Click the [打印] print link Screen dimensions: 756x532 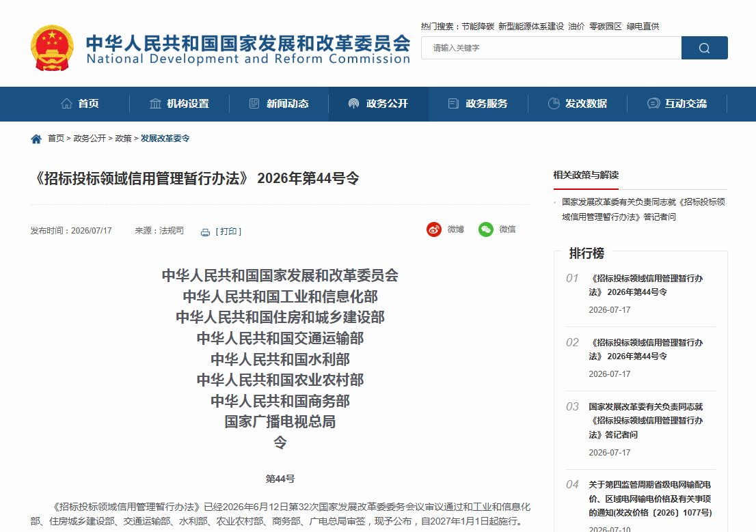228,232
